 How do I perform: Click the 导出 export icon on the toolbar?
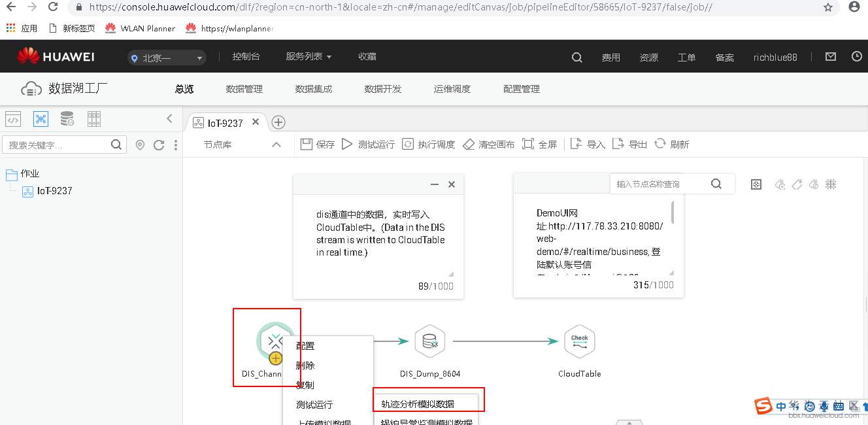pyautogui.click(x=617, y=144)
